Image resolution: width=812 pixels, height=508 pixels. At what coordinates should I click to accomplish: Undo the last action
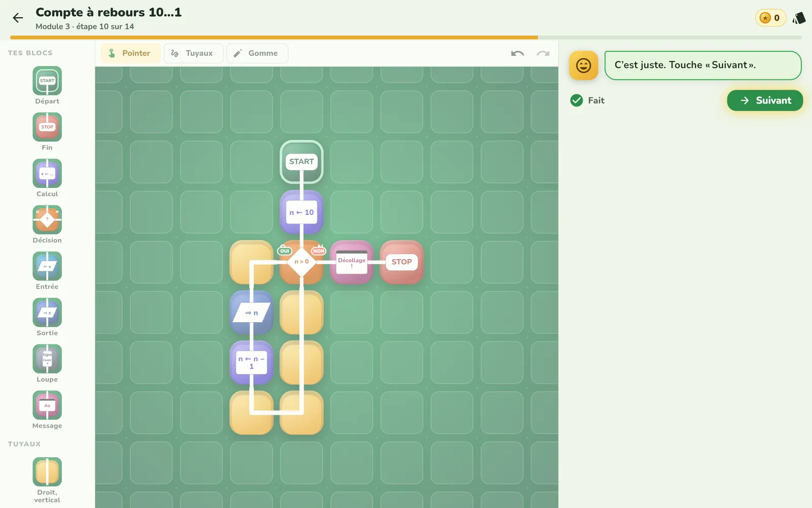[x=517, y=53]
